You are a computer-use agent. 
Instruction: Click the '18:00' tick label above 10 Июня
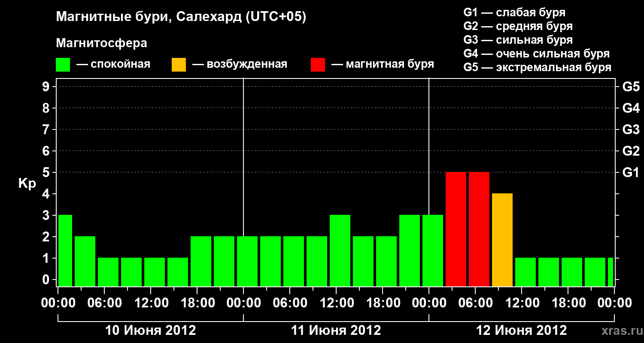[x=197, y=303]
